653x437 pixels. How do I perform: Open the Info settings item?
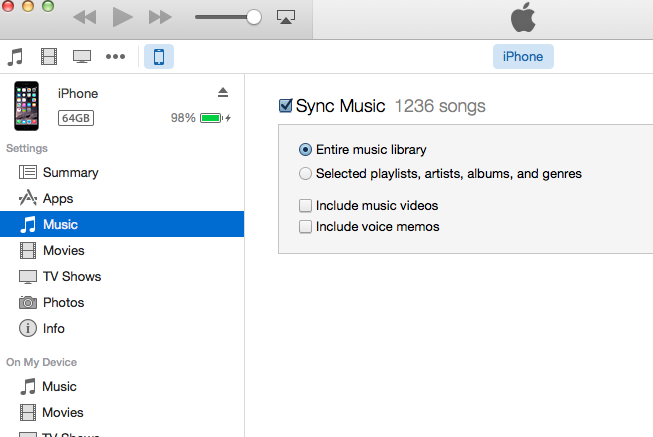coord(122,328)
